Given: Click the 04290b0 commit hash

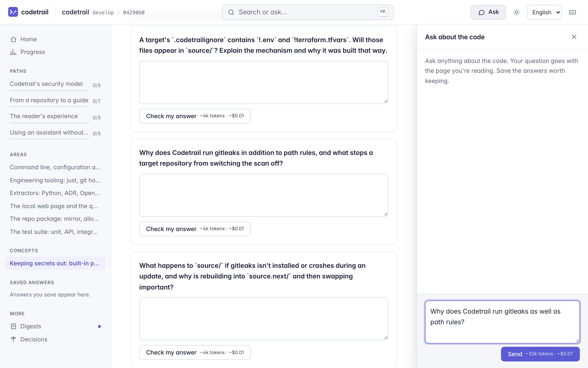Looking at the screenshot, I should (x=134, y=13).
